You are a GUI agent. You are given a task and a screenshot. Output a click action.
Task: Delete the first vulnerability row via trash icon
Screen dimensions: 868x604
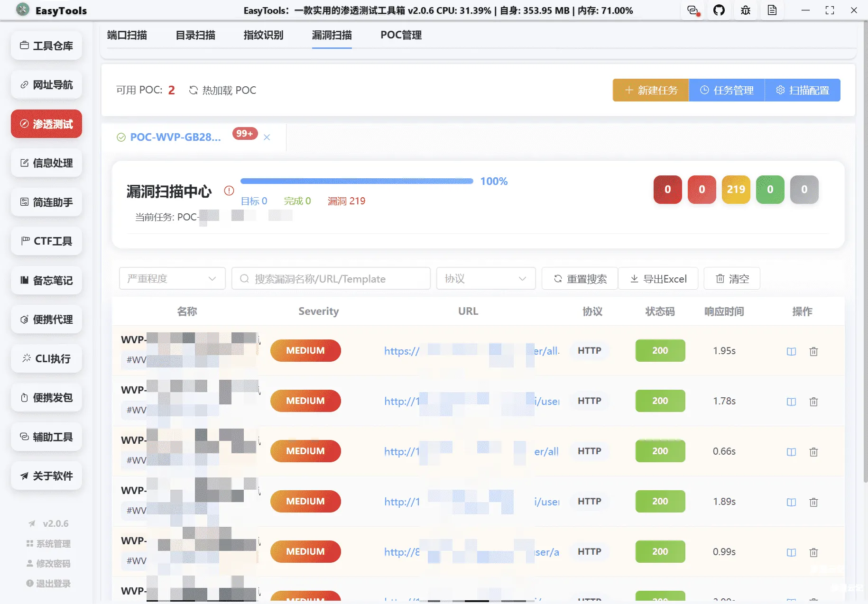[x=813, y=351]
